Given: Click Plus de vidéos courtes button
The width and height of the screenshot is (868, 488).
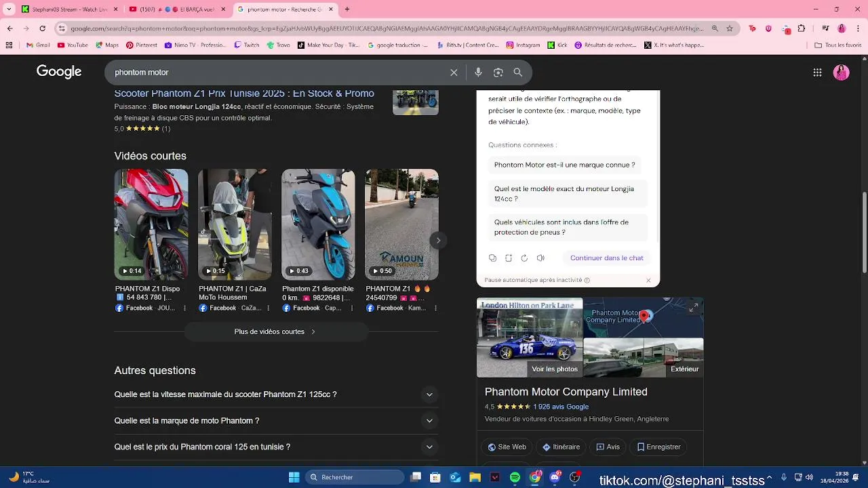Looking at the screenshot, I should (276, 331).
